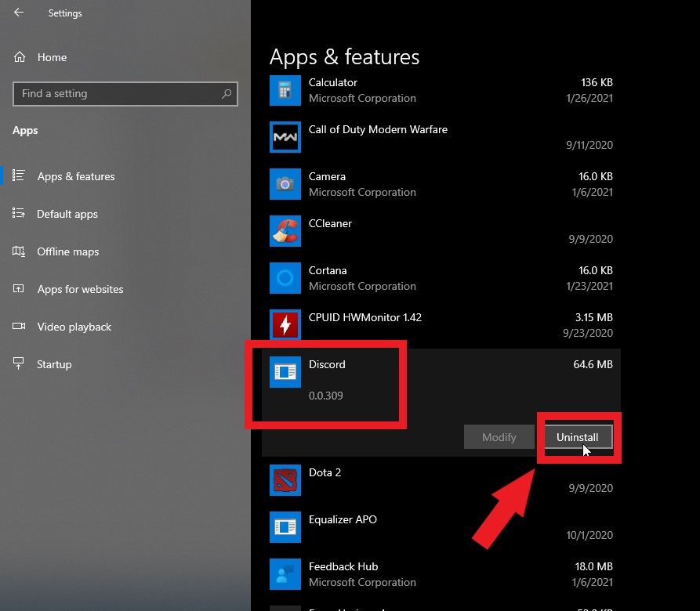Open Offline maps page
The height and width of the screenshot is (611, 700).
[68, 251]
